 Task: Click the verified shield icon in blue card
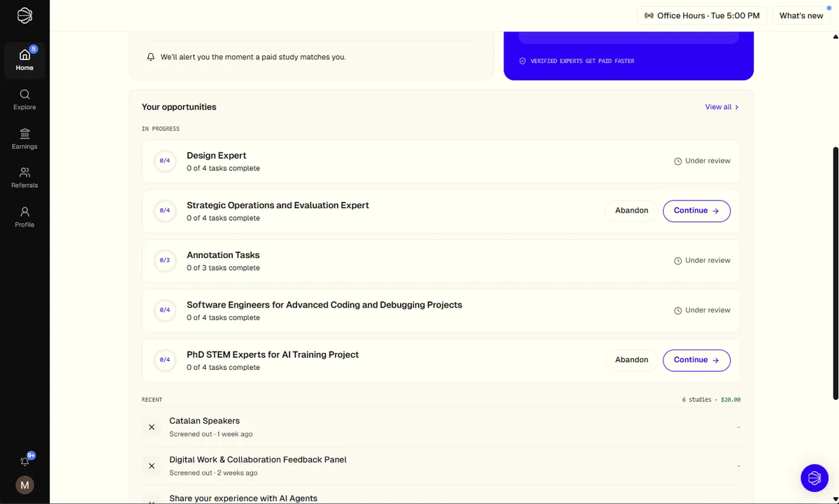pyautogui.click(x=522, y=61)
